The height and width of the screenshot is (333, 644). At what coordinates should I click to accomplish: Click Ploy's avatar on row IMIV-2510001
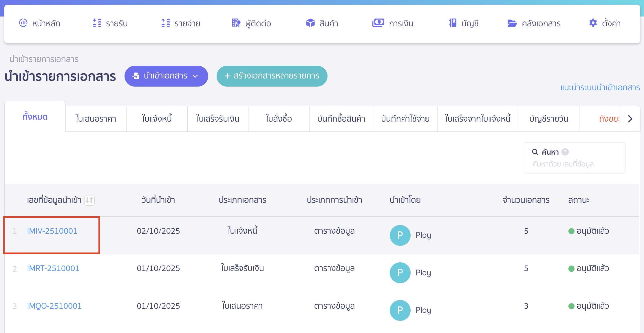click(x=400, y=235)
